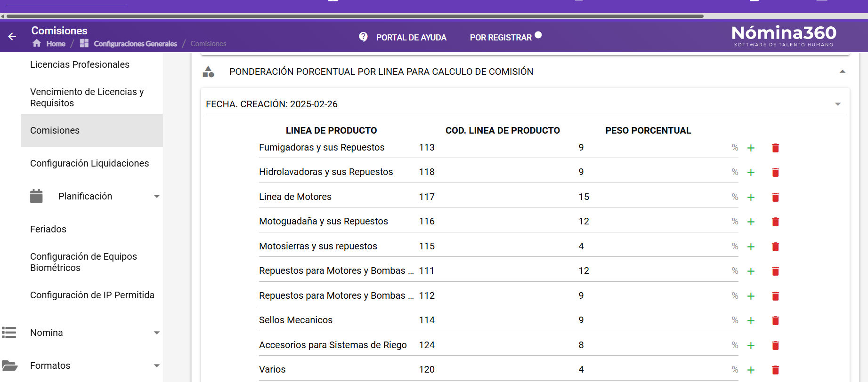The height and width of the screenshot is (382, 868).
Task: Expand the Formatos menu arrow
Action: [x=157, y=366]
